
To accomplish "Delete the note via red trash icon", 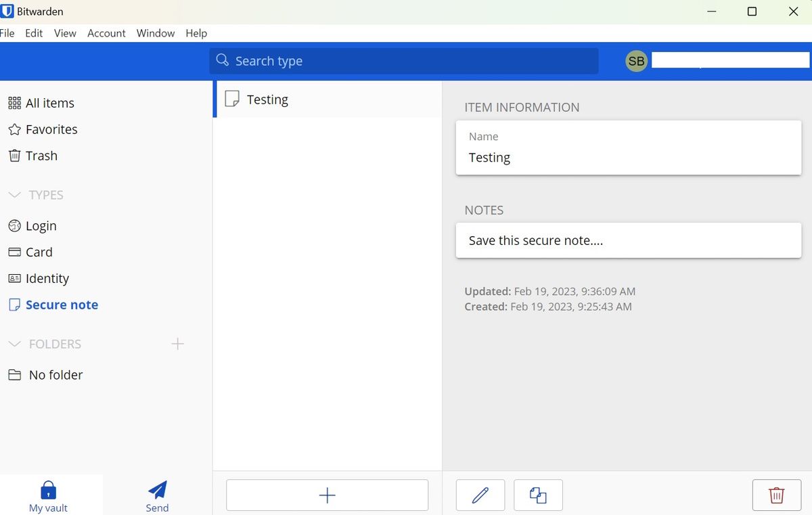I will (x=777, y=495).
